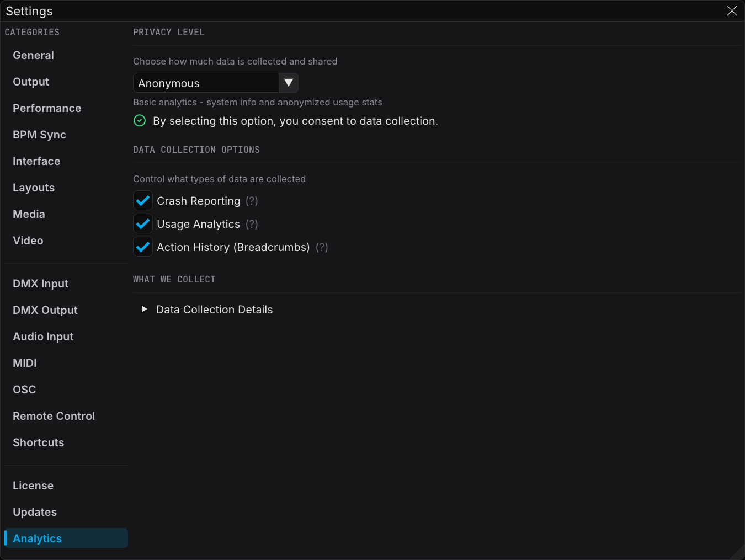
Task: Open BPM Sync settings
Action: 66,135
